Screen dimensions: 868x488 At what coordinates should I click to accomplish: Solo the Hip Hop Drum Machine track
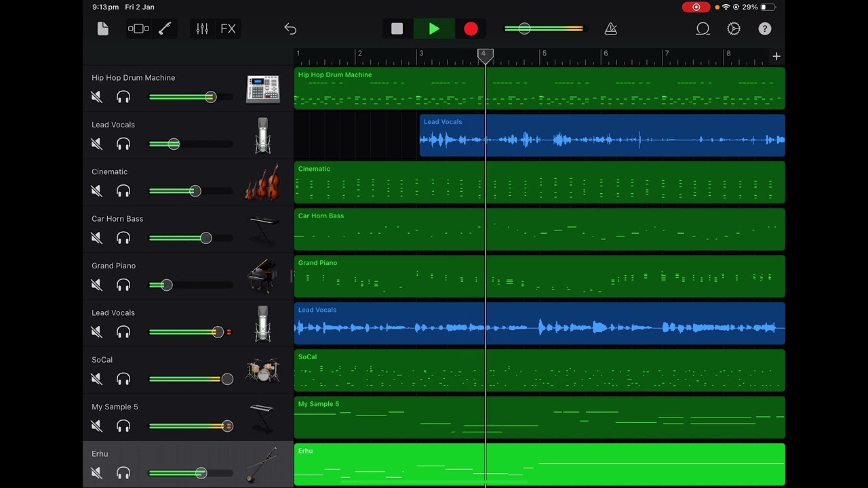pos(123,97)
